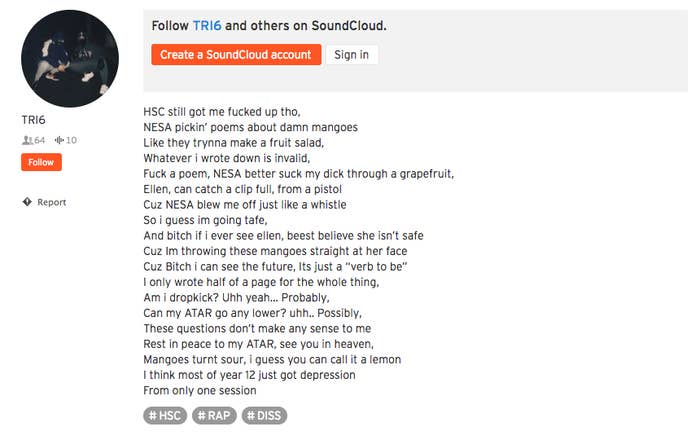The height and width of the screenshot is (440, 700).
Task: Follow the TRI6 account
Action: [41, 162]
